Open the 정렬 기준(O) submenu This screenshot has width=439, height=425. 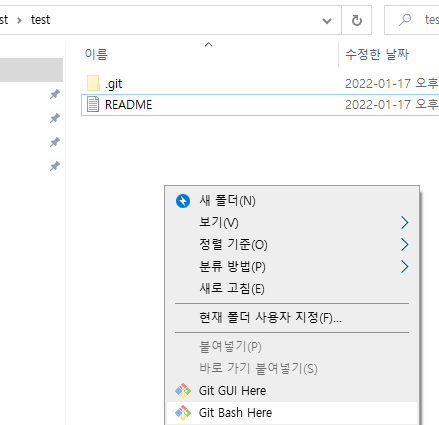tap(292, 245)
